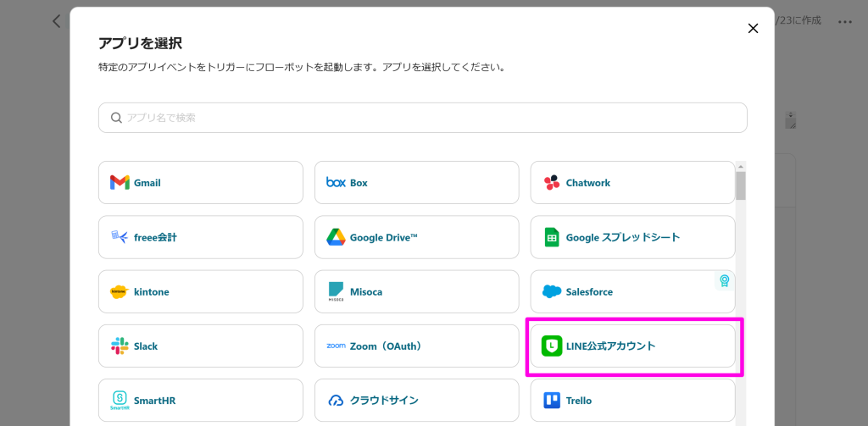868x426 pixels.
Task: Select Google スプレッドシート card
Action: [632, 237]
